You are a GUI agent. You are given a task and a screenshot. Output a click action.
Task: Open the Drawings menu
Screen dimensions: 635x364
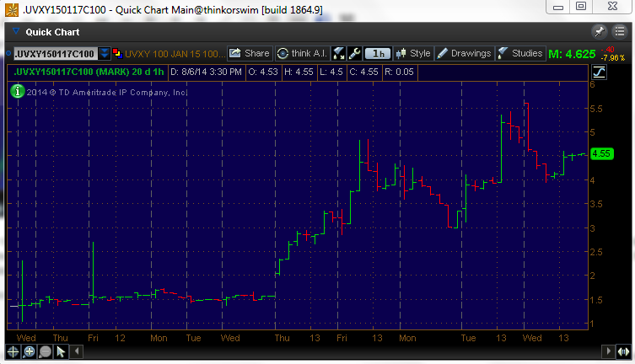pyautogui.click(x=463, y=53)
